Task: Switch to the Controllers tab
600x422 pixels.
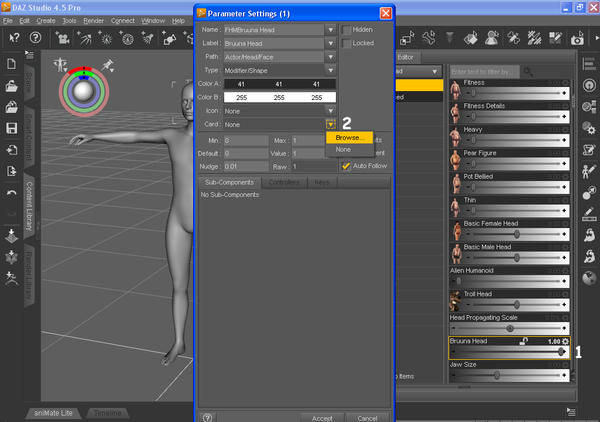Action: tap(284, 182)
